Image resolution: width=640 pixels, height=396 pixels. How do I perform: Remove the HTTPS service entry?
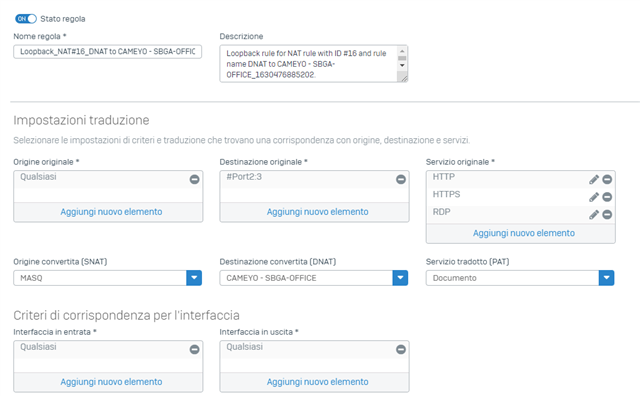click(607, 197)
